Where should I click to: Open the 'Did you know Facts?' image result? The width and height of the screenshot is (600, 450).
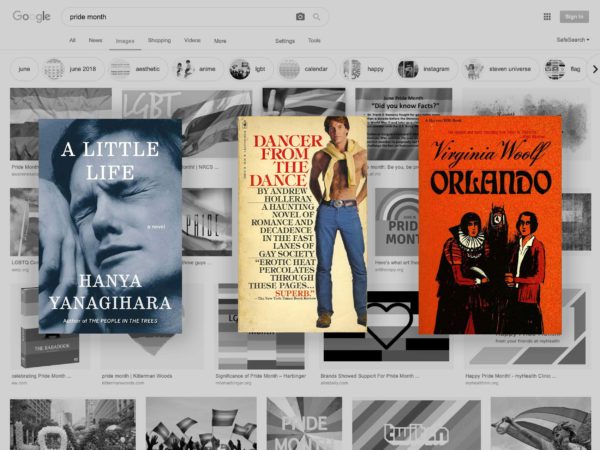click(403, 102)
